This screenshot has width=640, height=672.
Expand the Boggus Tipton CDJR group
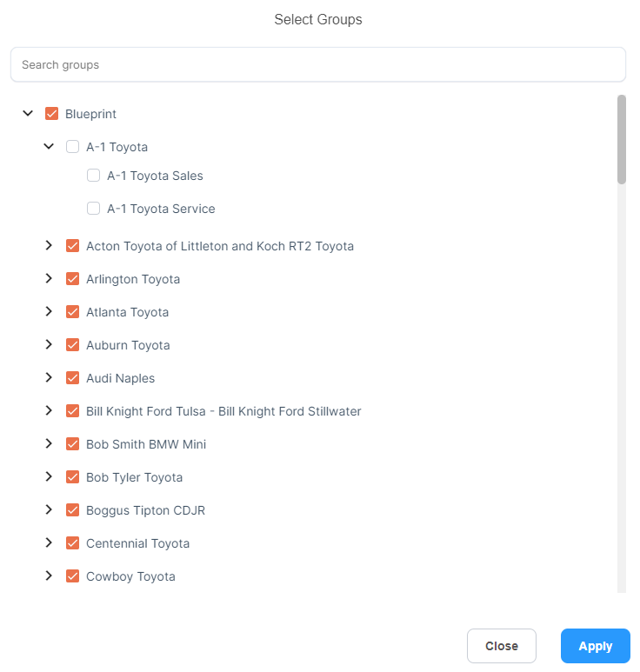click(x=49, y=509)
